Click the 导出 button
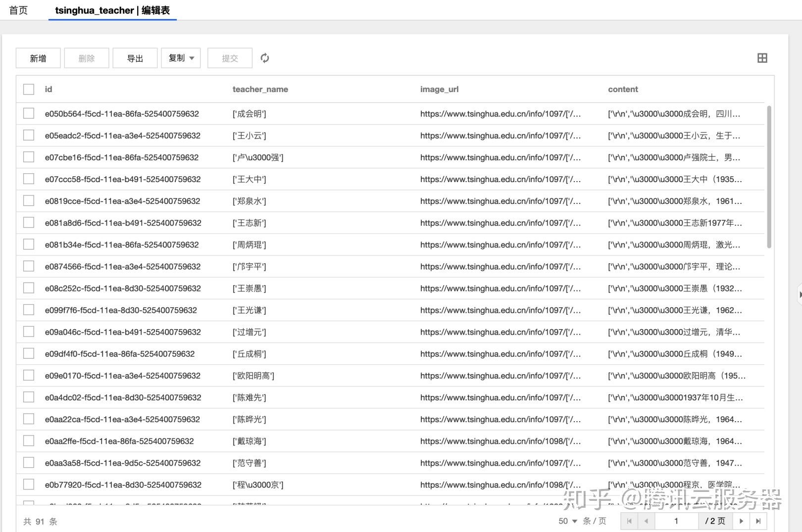 click(135, 58)
